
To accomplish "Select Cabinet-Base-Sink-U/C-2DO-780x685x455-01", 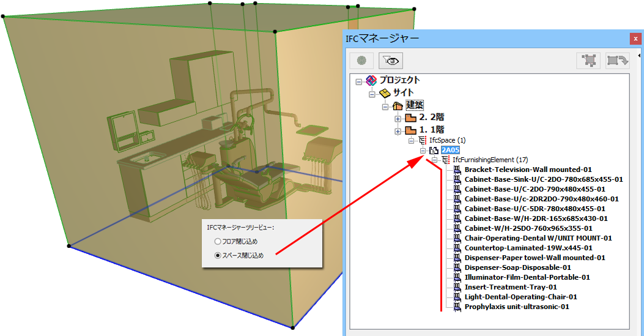I will coord(544,179).
